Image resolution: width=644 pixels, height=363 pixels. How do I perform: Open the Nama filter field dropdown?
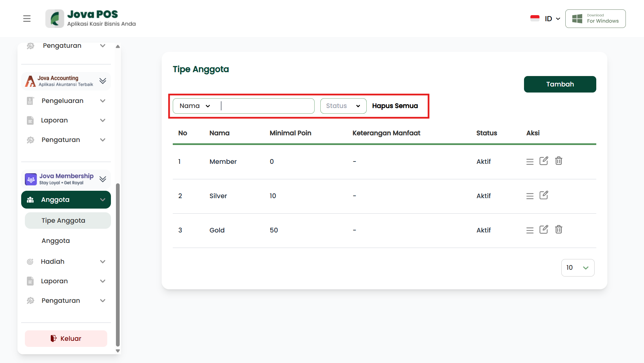195,106
